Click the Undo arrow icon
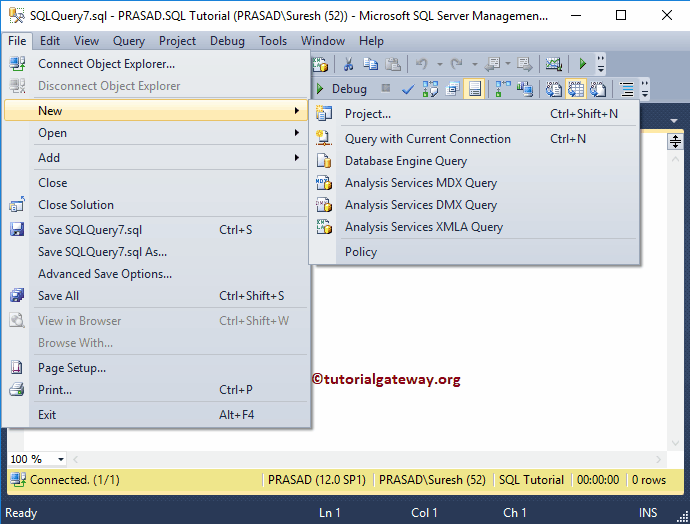This screenshot has height=524, width=690. click(x=422, y=64)
